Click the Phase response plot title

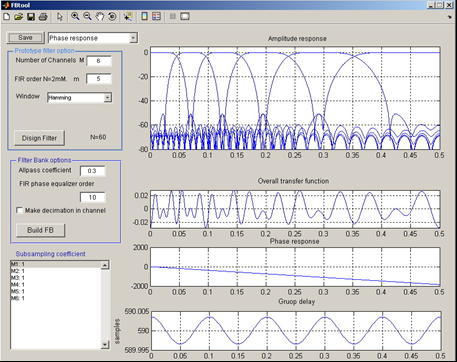[294, 241]
